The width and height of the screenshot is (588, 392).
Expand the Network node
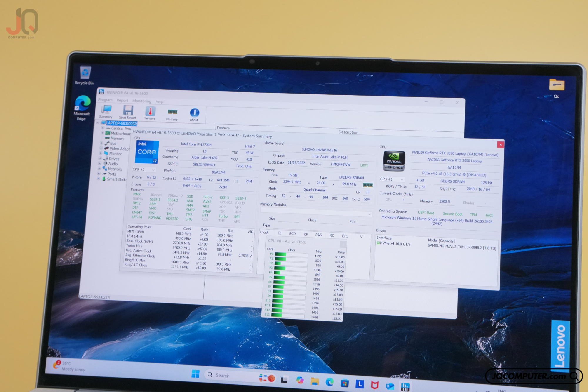click(x=99, y=169)
